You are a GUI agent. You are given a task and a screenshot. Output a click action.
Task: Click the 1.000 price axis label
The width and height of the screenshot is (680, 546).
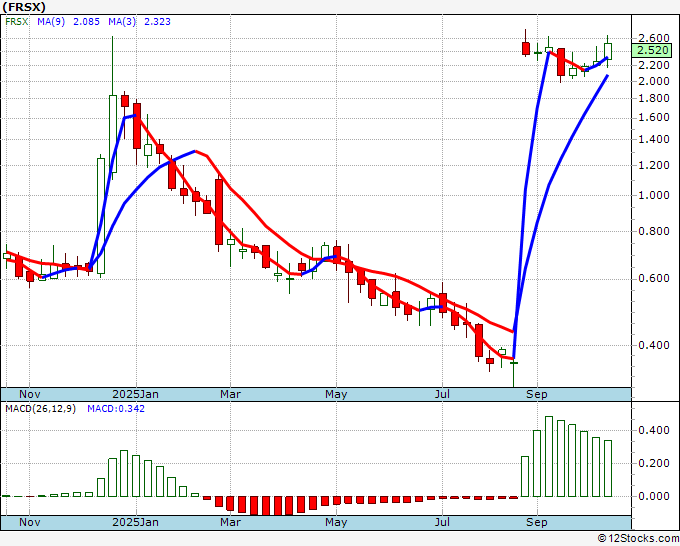click(652, 195)
